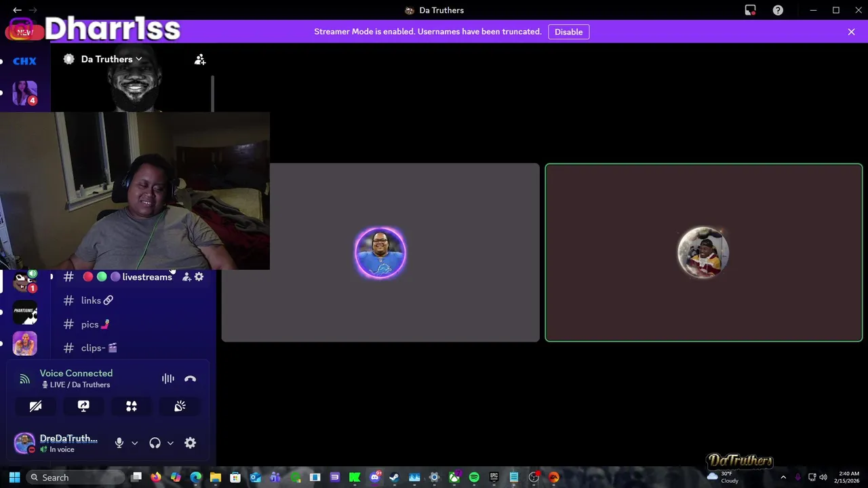Edit livestreams channel settings gear

(199, 277)
